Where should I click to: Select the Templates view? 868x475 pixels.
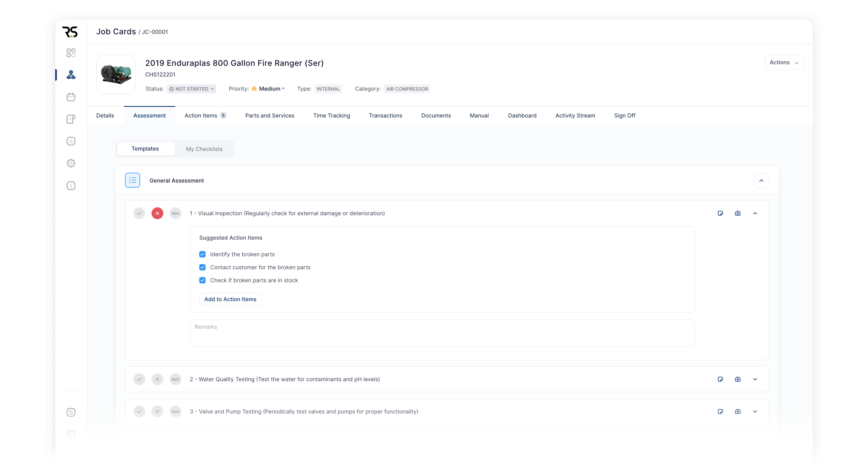pos(145,149)
